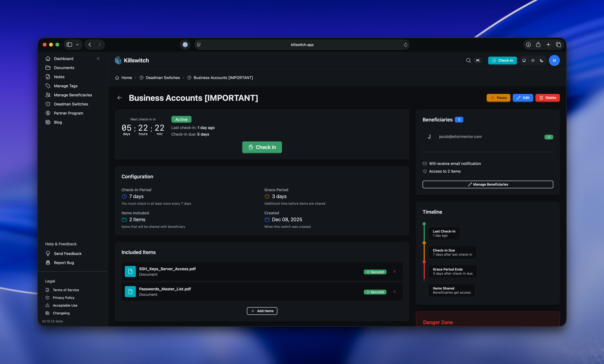
Task: Switch to dark mode moon icon
Action: point(542,60)
